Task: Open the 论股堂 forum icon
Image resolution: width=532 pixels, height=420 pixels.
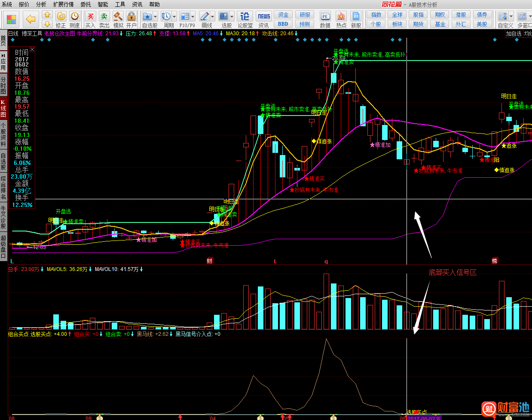Action: click(x=245, y=16)
